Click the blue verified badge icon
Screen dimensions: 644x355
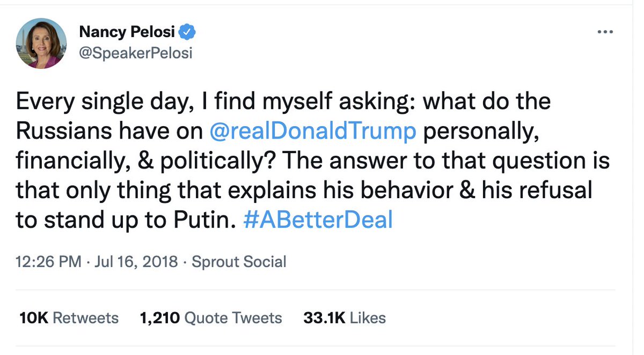pyautogui.click(x=187, y=32)
